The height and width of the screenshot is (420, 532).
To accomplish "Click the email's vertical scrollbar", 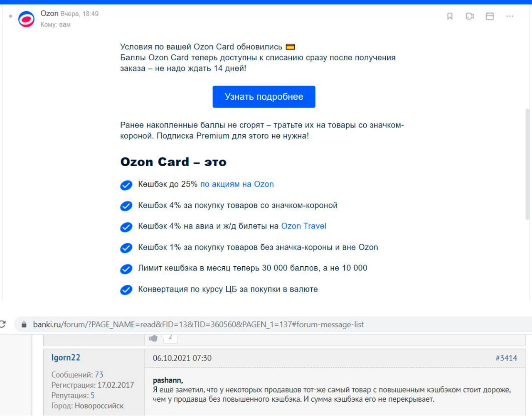I will [528, 164].
